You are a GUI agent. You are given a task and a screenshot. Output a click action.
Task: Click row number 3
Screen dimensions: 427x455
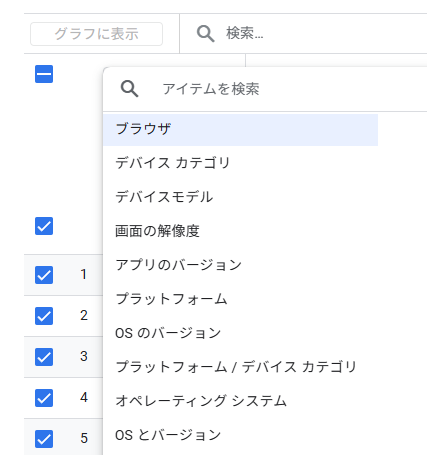(x=84, y=357)
